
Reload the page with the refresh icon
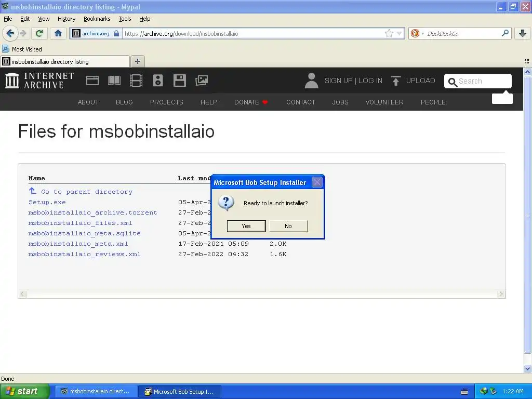[x=39, y=33]
